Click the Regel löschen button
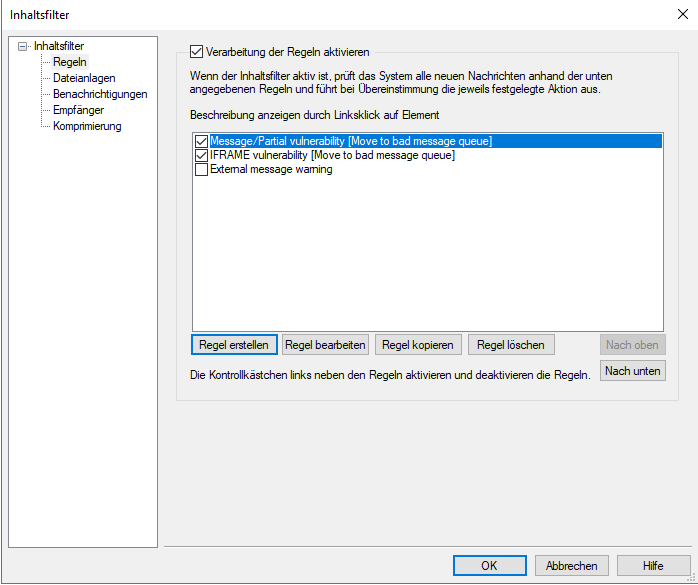698x585 pixels. (x=510, y=345)
